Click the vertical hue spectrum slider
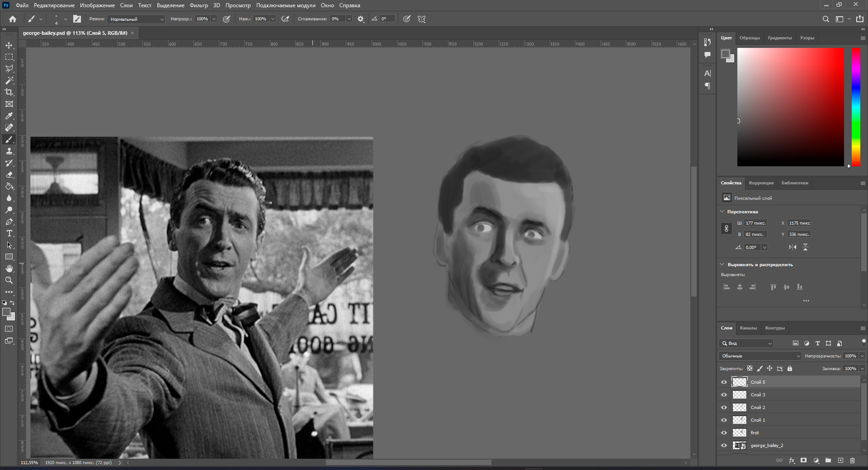Screen dimensions: 868x470 click(x=856, y=107)
